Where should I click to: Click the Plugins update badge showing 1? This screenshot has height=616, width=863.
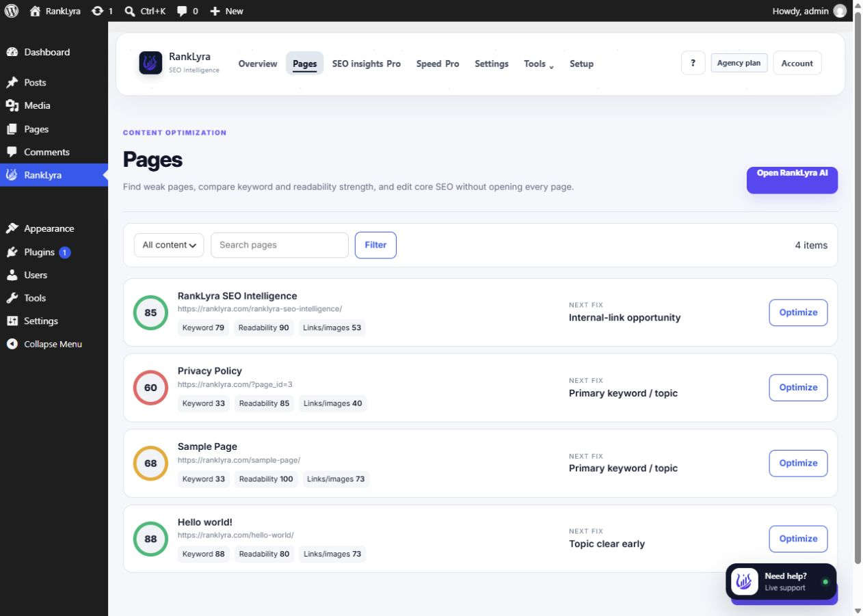tap(64, 252)
